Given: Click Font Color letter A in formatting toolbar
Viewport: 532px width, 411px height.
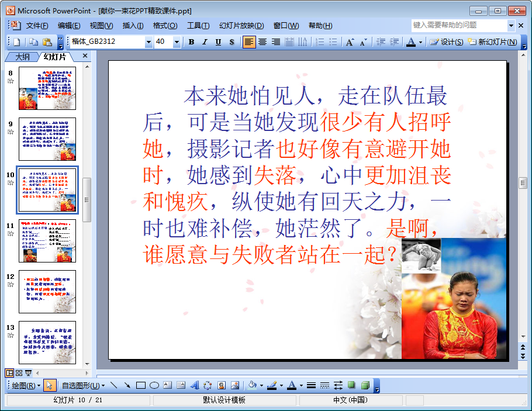Looking at the screenshot, I should (411, 42).
